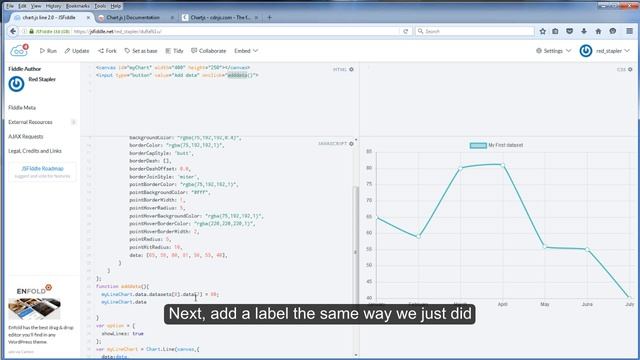The width and height of the screenshot is (640, 360).
Task: Go to the browser home icon
Action: (598, 31)
